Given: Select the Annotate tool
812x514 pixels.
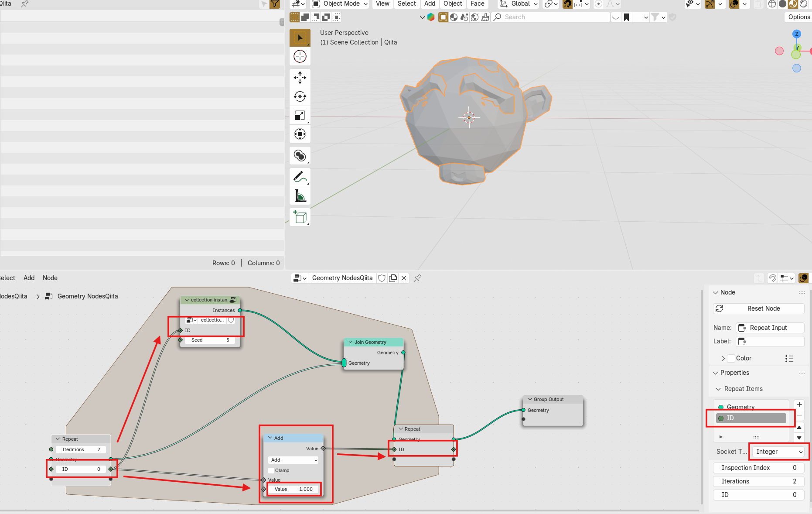Looking at the screenshot, I should coord(300,177).
